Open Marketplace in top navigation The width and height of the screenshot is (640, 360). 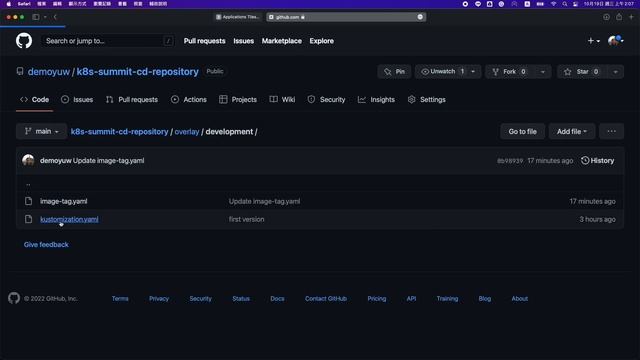282,41
